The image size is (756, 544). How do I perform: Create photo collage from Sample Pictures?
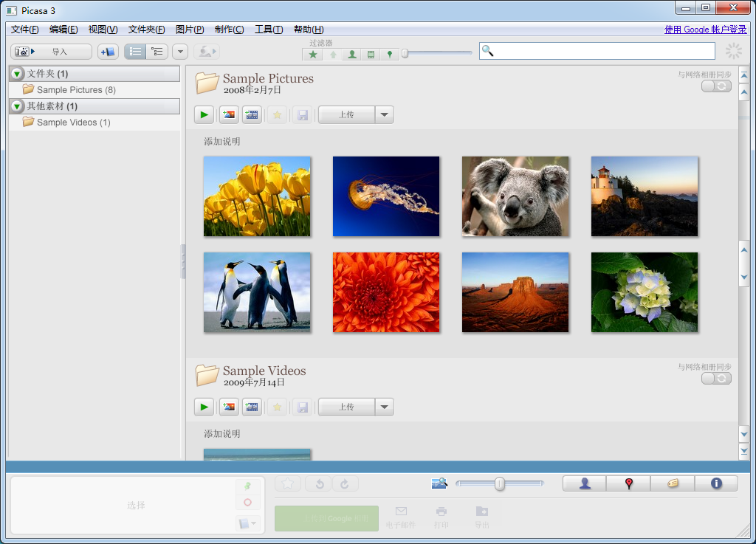click(x=229, y=114)
